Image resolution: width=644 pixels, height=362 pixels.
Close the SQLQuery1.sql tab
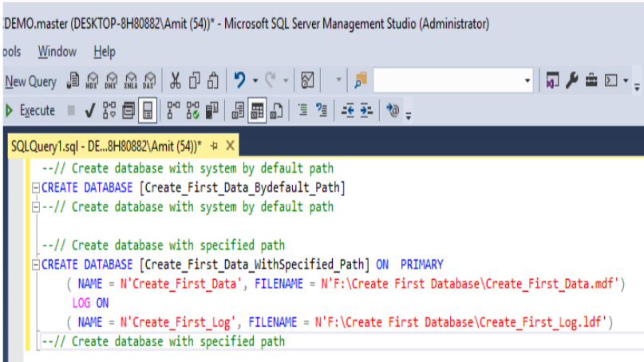coord(231,145)
